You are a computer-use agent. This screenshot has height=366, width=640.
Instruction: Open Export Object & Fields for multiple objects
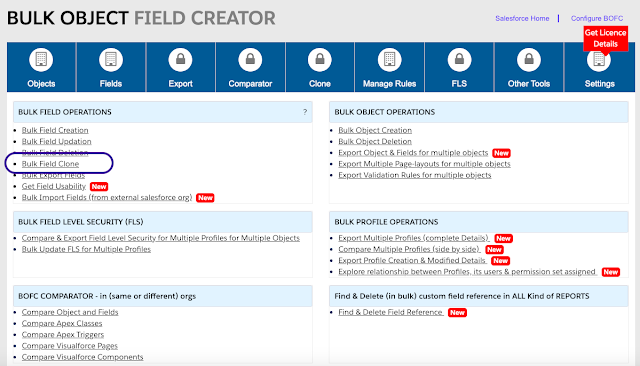pyautogui.click(x=413, y=153)
